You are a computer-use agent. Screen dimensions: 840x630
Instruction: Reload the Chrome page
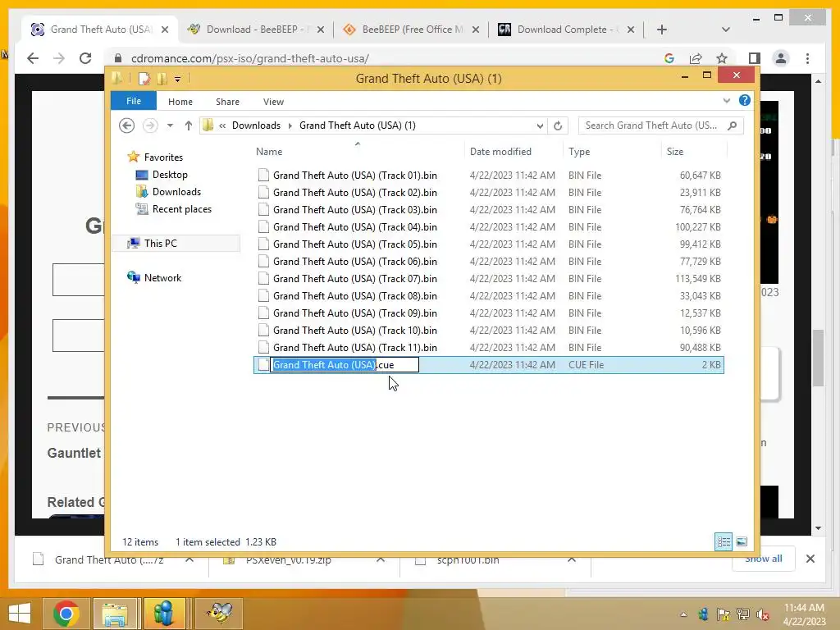point(85,58)
